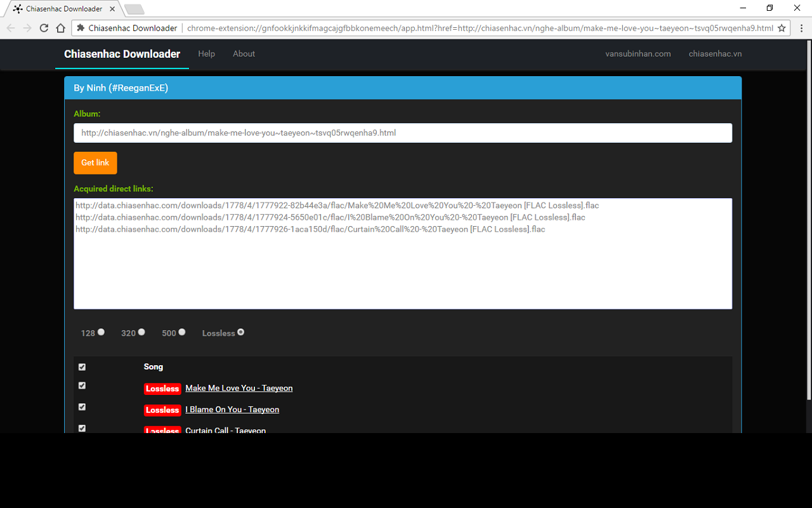
Task: Uncheck Make Me Love You checkbox
Action: pos(82,385)
